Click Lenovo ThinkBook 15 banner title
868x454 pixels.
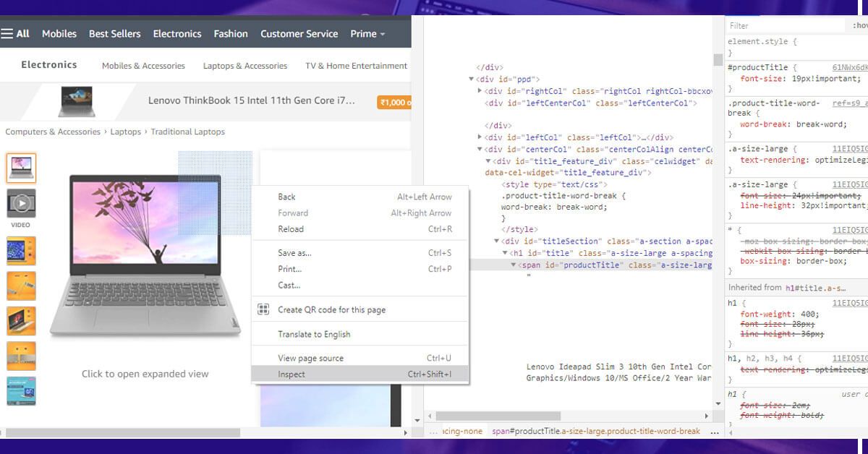[252, 100]
